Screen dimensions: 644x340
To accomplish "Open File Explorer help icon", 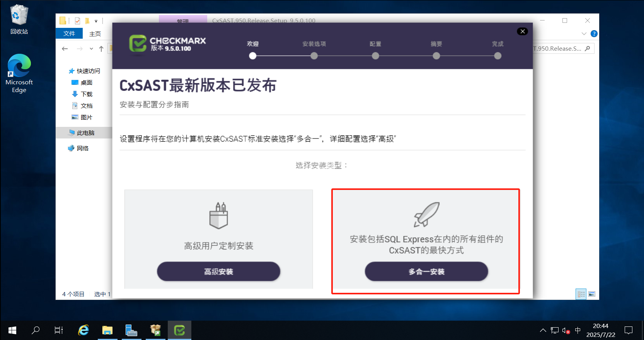I will tap(594, 34).
